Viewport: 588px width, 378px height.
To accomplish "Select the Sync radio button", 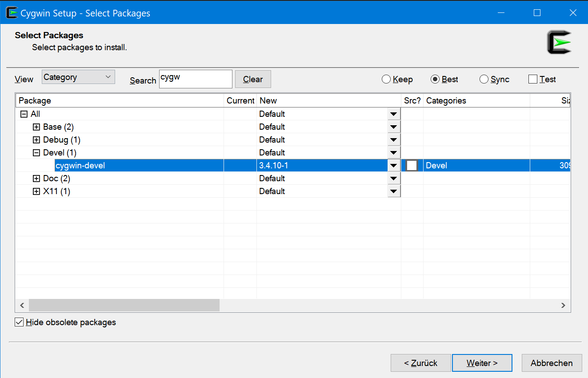I will coord(494,79).
